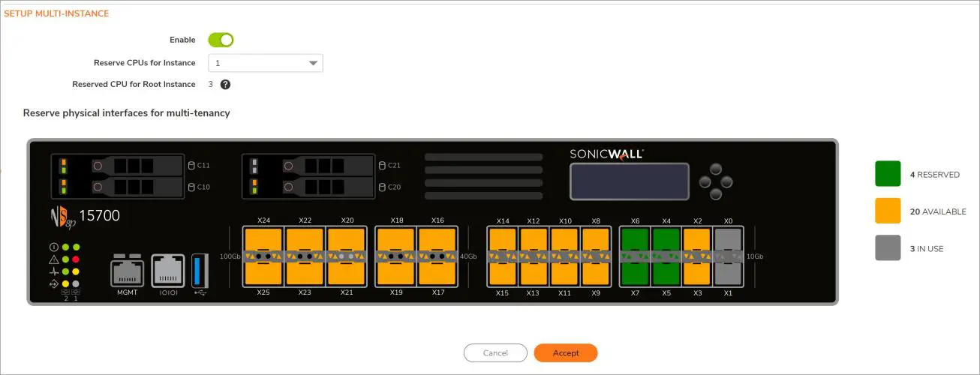Click the Cancel button
The image size is (980, 375).
click(x=495, y=353)
